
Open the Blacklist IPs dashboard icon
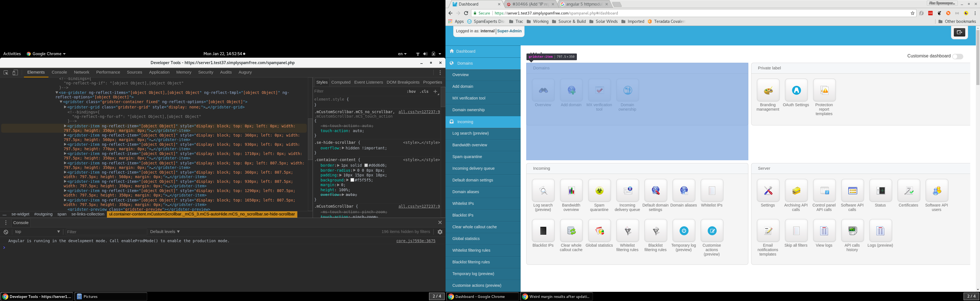click(543, 230)
